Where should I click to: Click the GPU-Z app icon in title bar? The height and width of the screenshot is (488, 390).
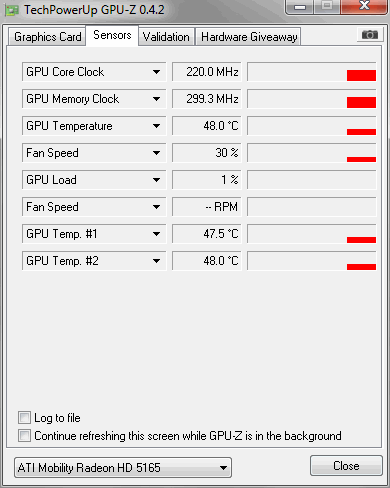(12, 11)
